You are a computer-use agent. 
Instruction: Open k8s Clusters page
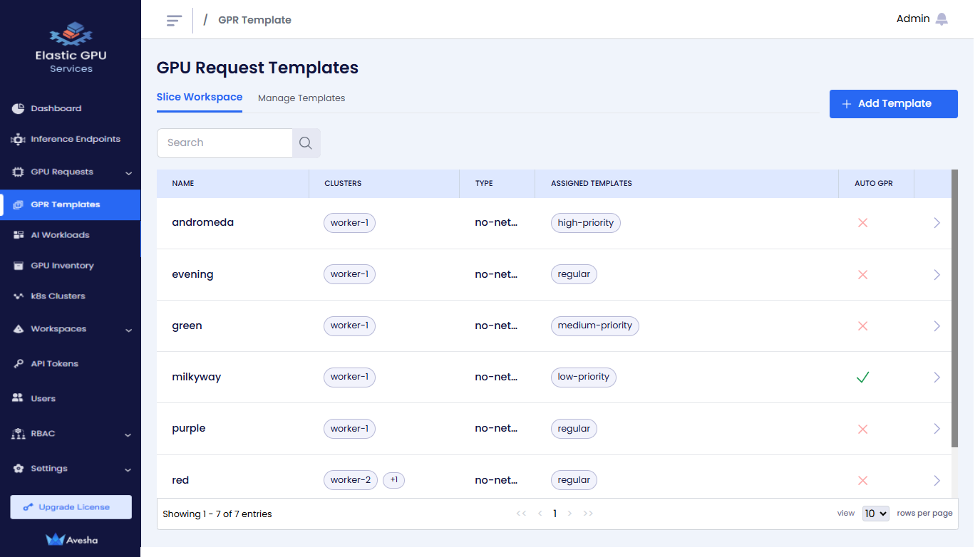(x=58, y=296)
